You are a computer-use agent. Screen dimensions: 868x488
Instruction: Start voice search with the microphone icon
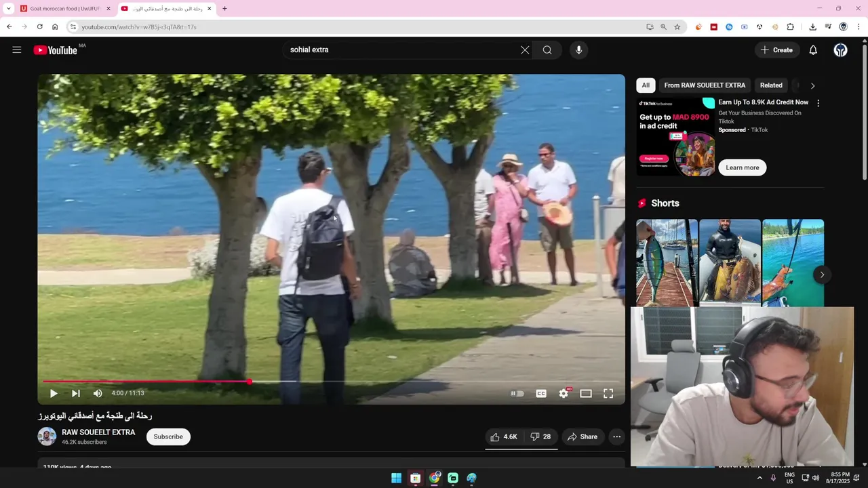point(578,49)
